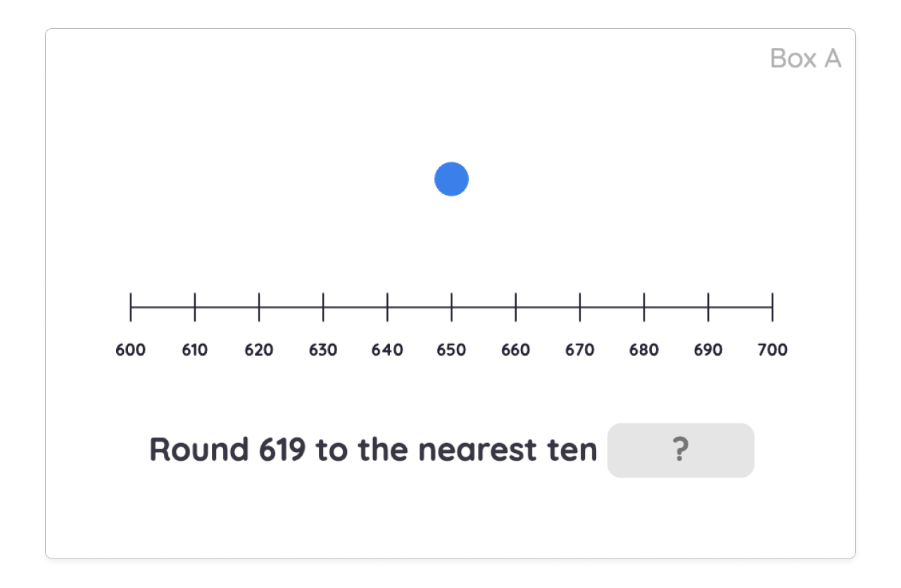The width and height of the screenshot is (901, 588).
Task: Click the 600 tick on number line
Action: pos(131,307)
